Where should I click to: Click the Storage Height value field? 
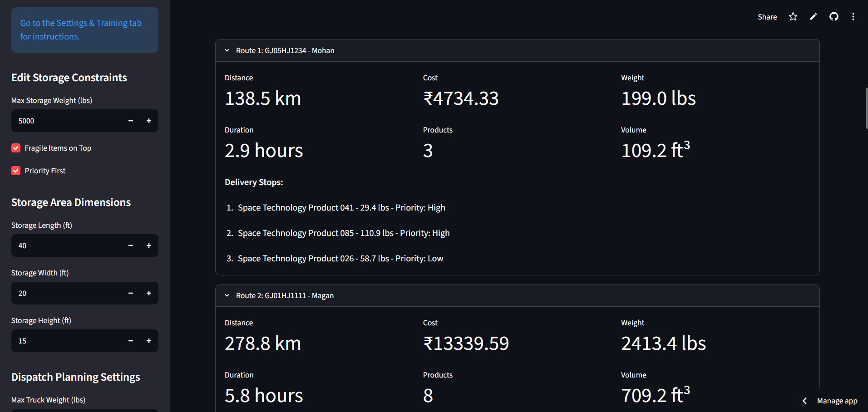click(x=67, y=341)
